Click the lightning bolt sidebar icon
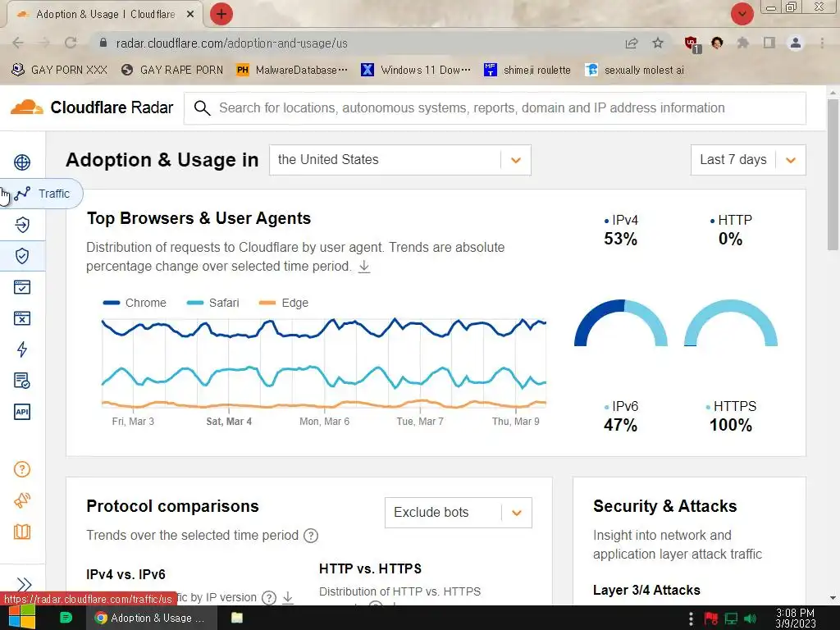The height and width of the screenshot is (630, 840). (22, 349)
